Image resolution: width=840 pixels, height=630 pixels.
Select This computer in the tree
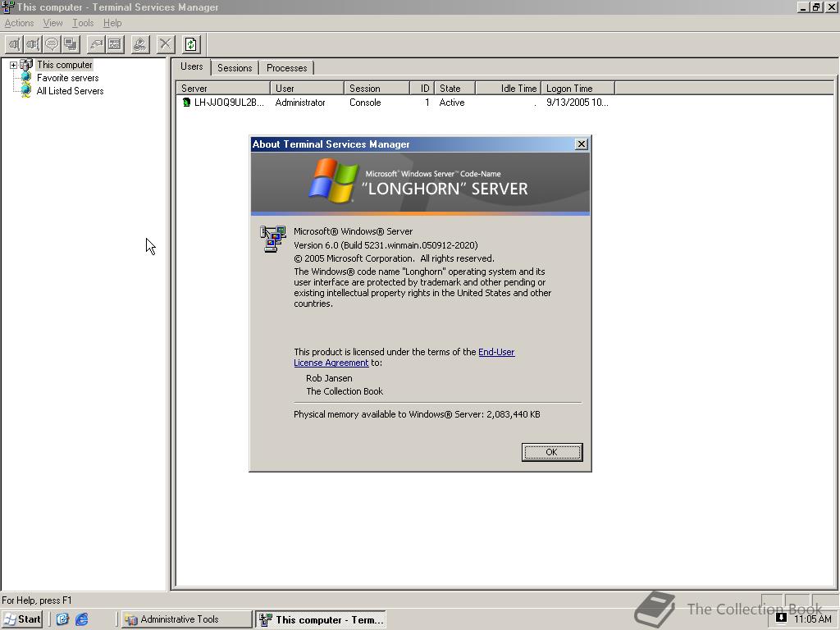pos(65,65)
